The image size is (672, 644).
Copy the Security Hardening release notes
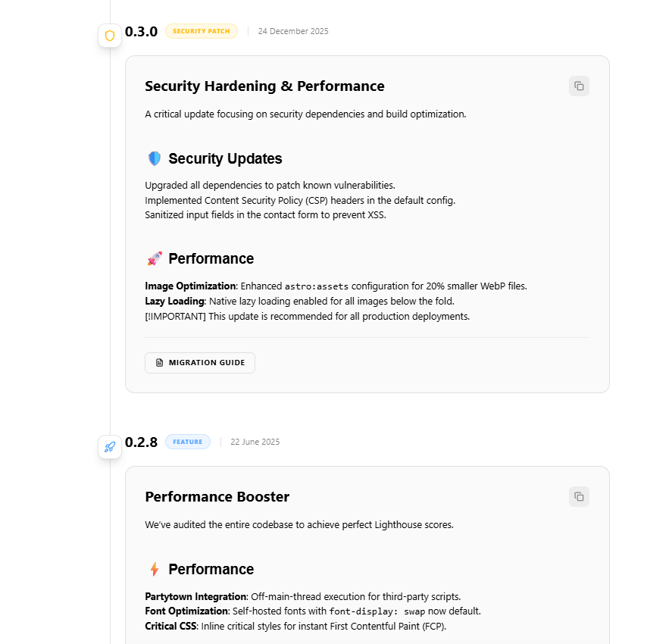coord(579,86)
